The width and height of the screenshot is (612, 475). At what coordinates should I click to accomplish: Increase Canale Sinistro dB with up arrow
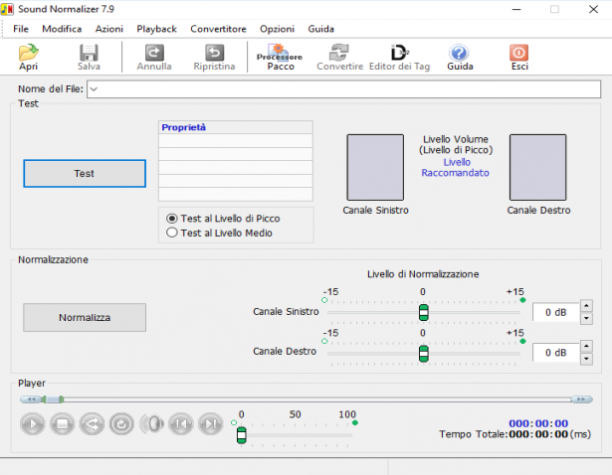point(586,306)
